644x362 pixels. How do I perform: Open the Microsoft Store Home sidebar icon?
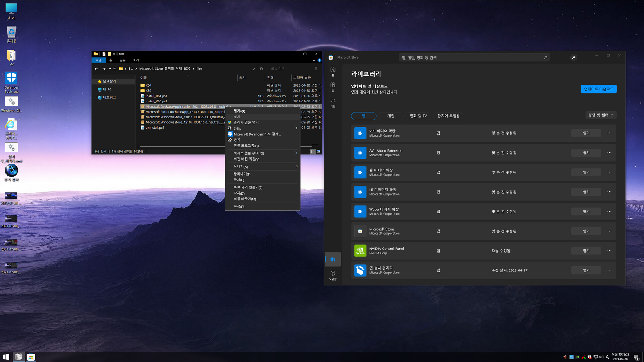coord(332,71)
